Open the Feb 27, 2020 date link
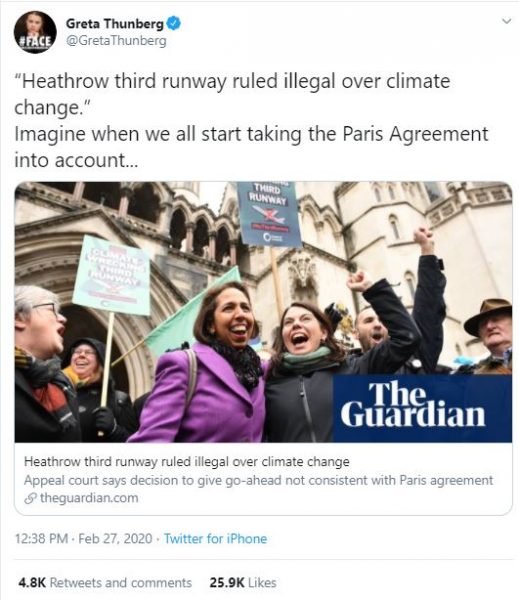Viewport: 519px width, 600px height. [x=115, y=539]
